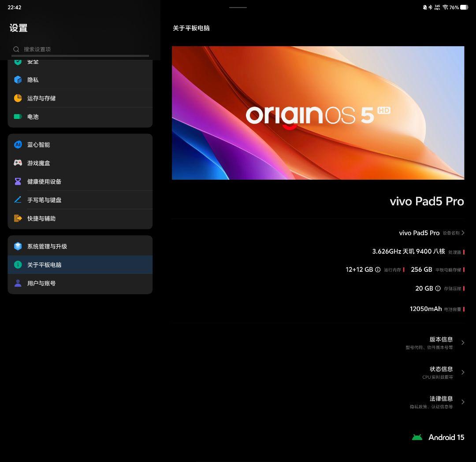Open 法律信息 with its disclosure arrow

[x=463, y=402]
